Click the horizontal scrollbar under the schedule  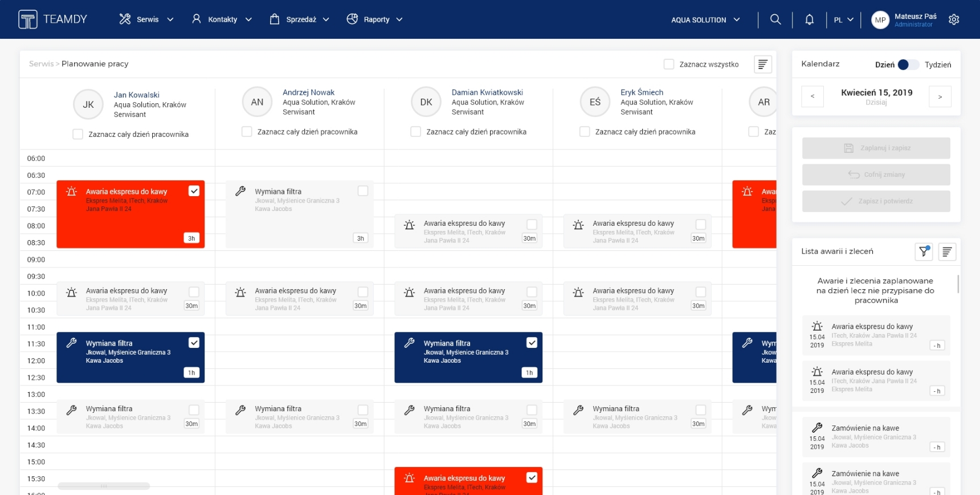104,486
